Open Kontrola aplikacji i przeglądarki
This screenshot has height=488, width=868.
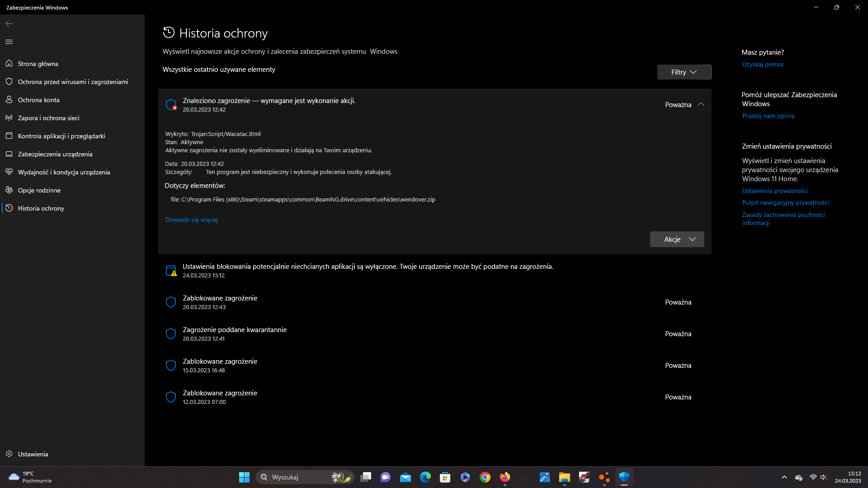pyautogui.click(x=72, y=136)
